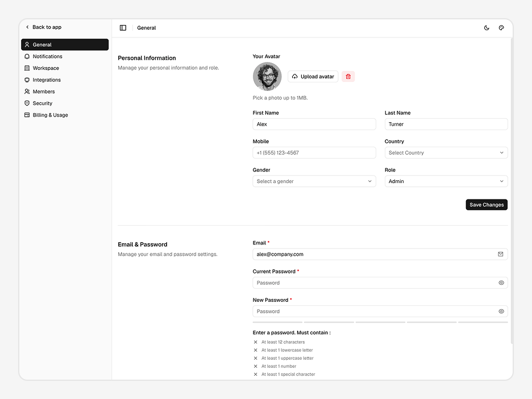Go to Workspace settings
The width and height of the screenshot is (532, 399).
[65, 68]
